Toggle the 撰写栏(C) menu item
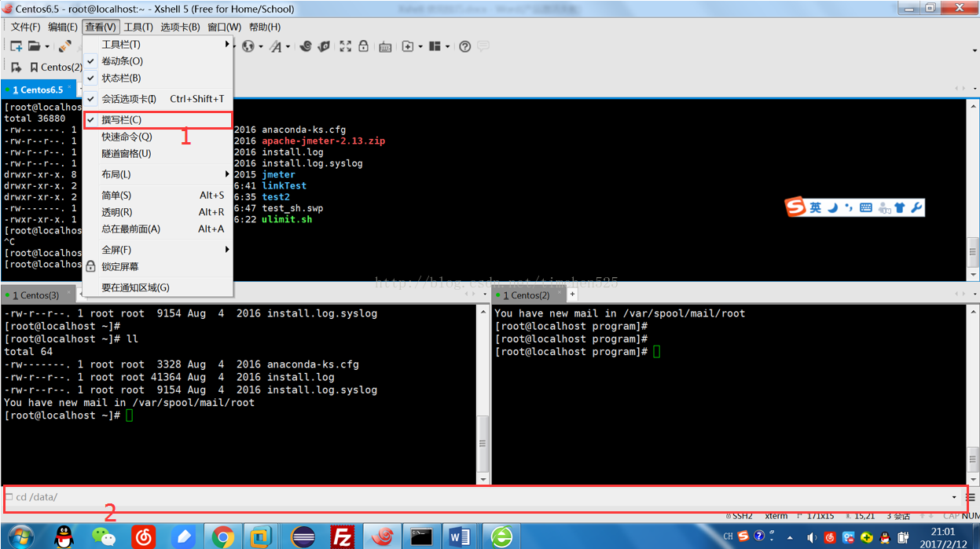This screenshot has height=549, width=980. click(x=158, y=119)
